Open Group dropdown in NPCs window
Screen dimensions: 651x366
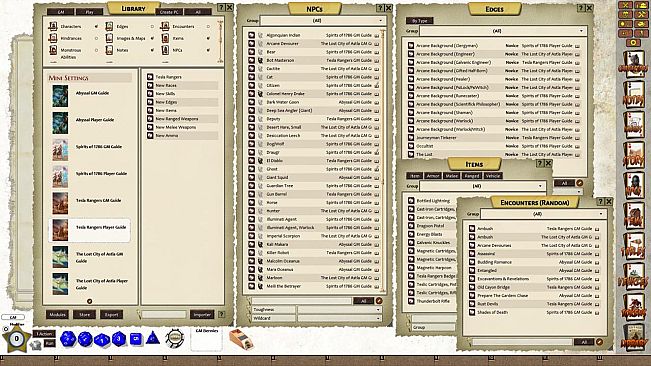pyautogui.click(x=323, y=20)
